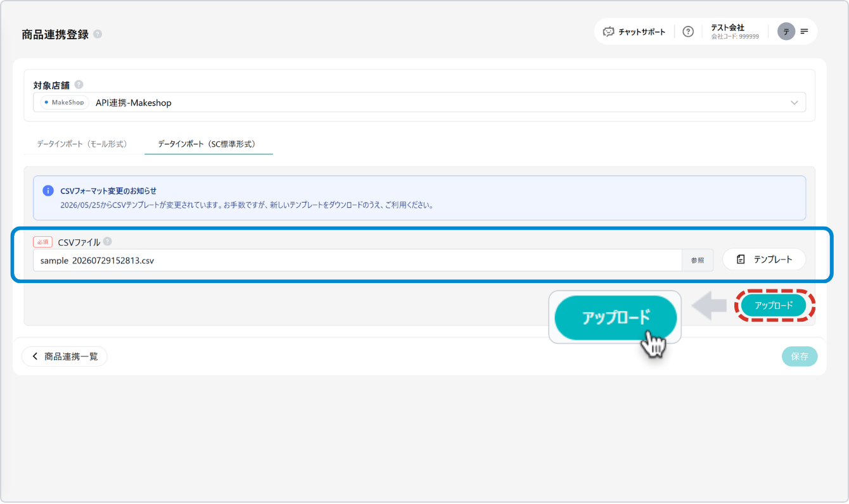This screenshot has width=849, height=504.
Task: Open the テスト会社 company info
Action: pos(735,32)
